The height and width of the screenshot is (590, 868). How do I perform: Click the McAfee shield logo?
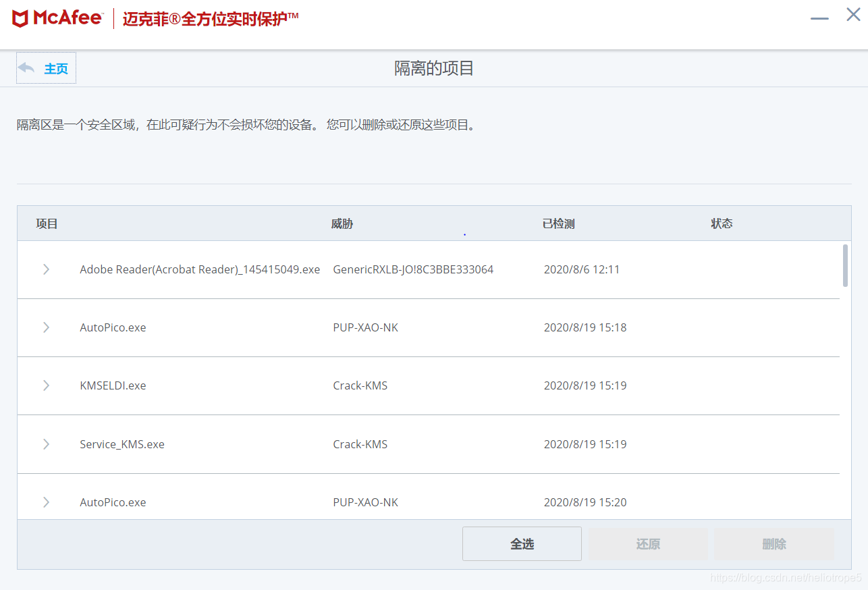click(20, 18)
